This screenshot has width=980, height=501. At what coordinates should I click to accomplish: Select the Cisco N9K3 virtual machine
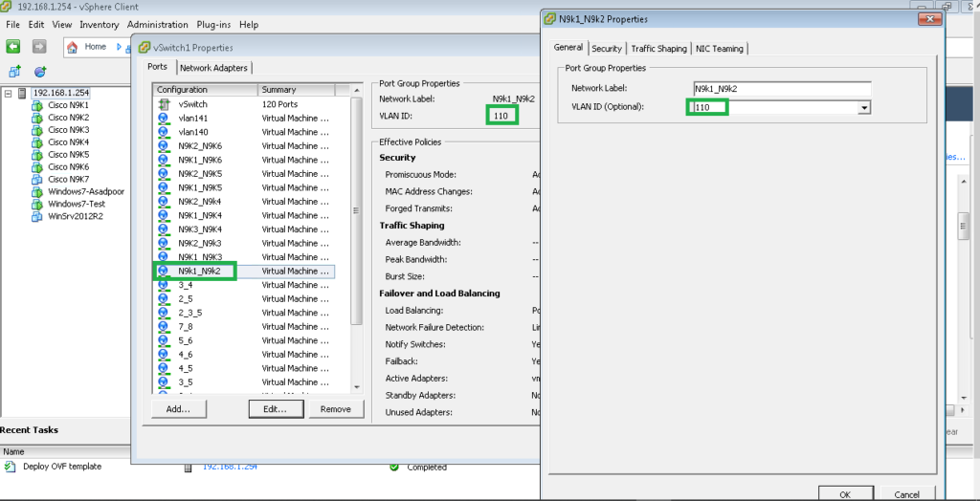tap(68, 130)
